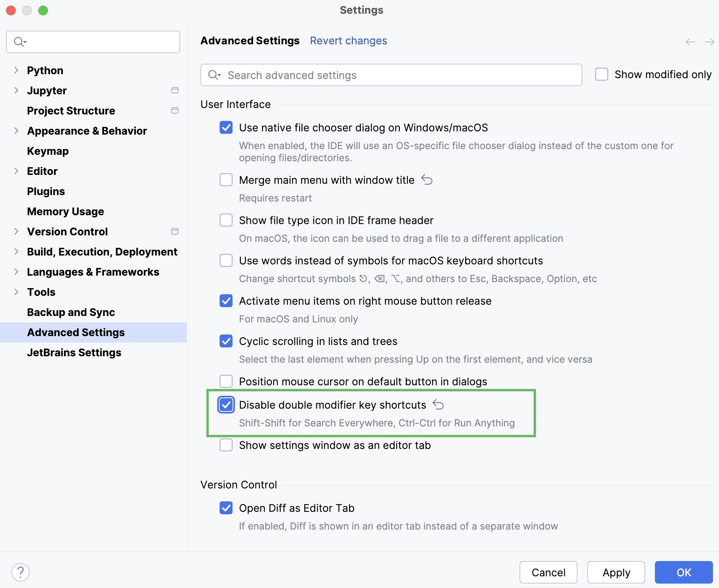Revert the 'Disable double modifier key shortcuts' setting

[x=438, y=405]
